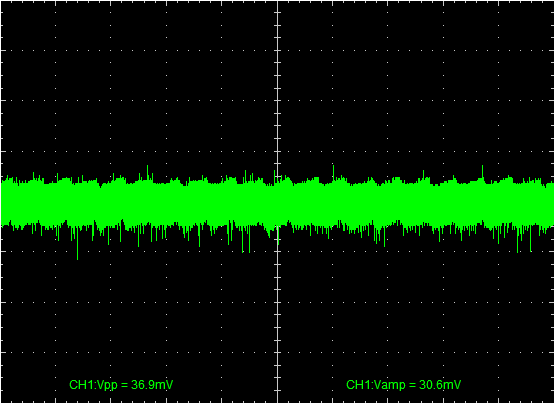Click the tallest positive spike left of center
The height and width of the screenshot is (404, 555).
click(147, 173)
